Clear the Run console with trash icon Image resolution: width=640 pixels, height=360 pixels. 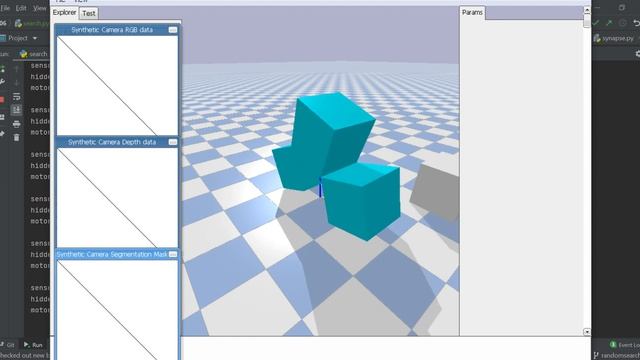[x=16, y=138]
